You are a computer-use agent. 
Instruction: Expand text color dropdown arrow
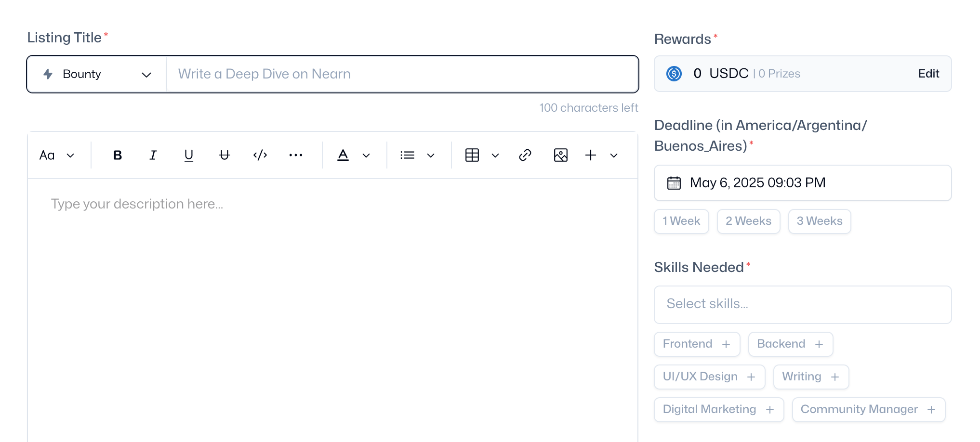click(x=366, y=156)
